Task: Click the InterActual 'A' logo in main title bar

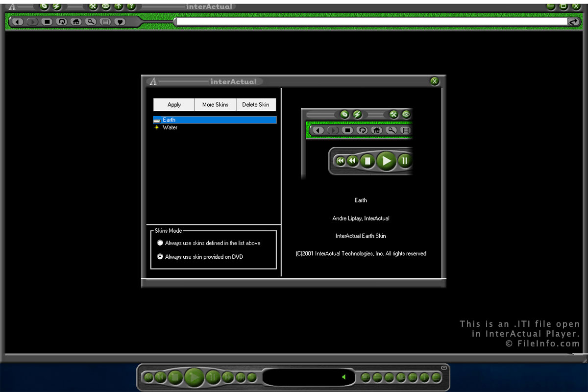Action: 12,6
